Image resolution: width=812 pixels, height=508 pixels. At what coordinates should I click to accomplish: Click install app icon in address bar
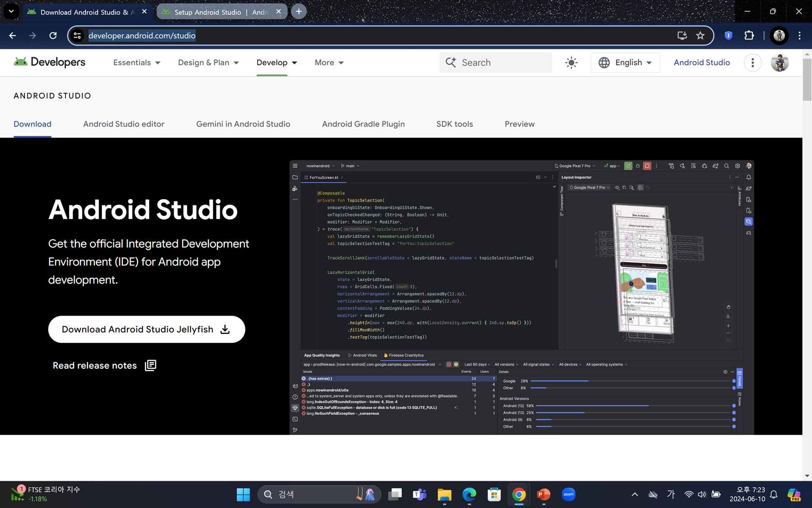pos(682,36)
